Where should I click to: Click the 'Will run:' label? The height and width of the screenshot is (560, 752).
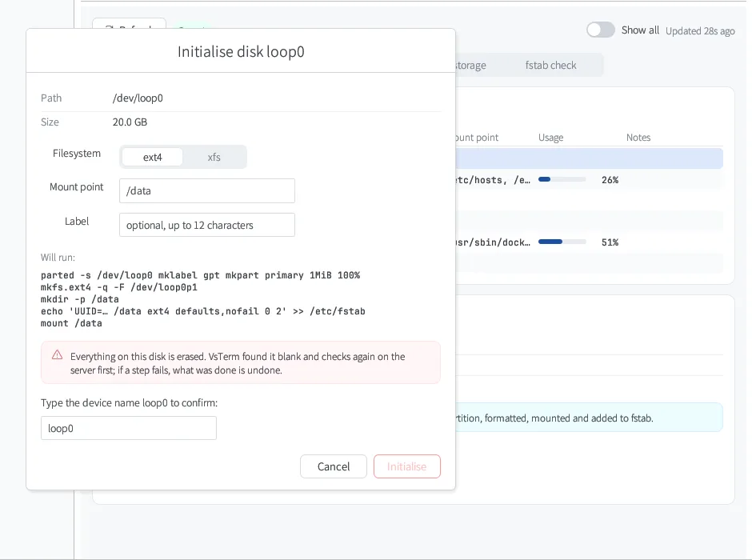click(x=58, y=258)
